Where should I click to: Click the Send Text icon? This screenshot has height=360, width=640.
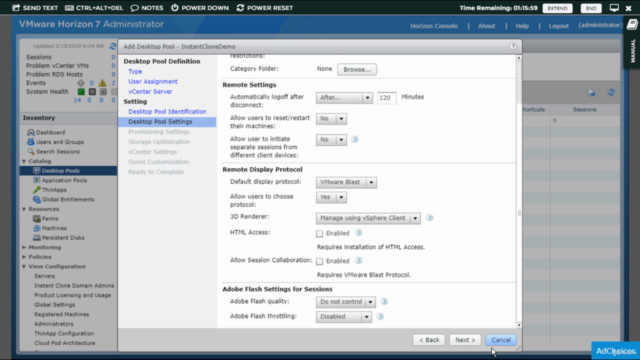click(x=16, y=8)
